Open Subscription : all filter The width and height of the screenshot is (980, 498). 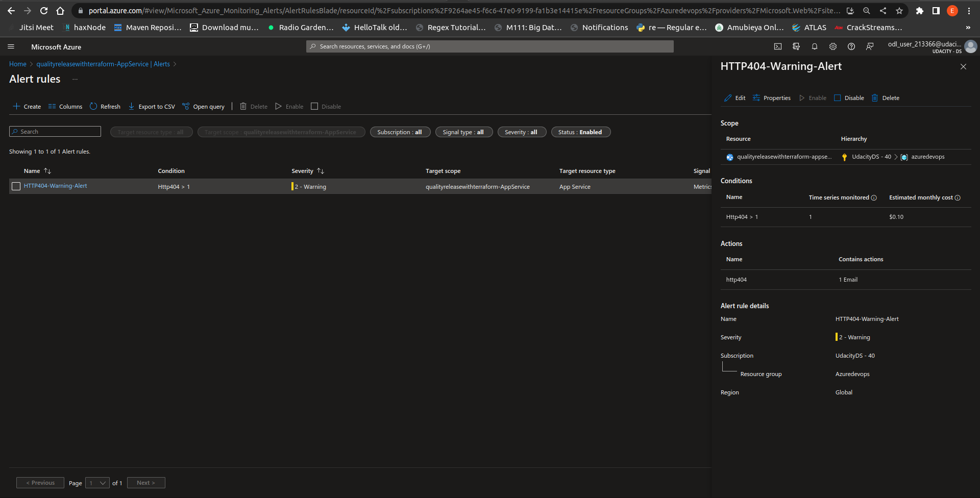(400, 132)
